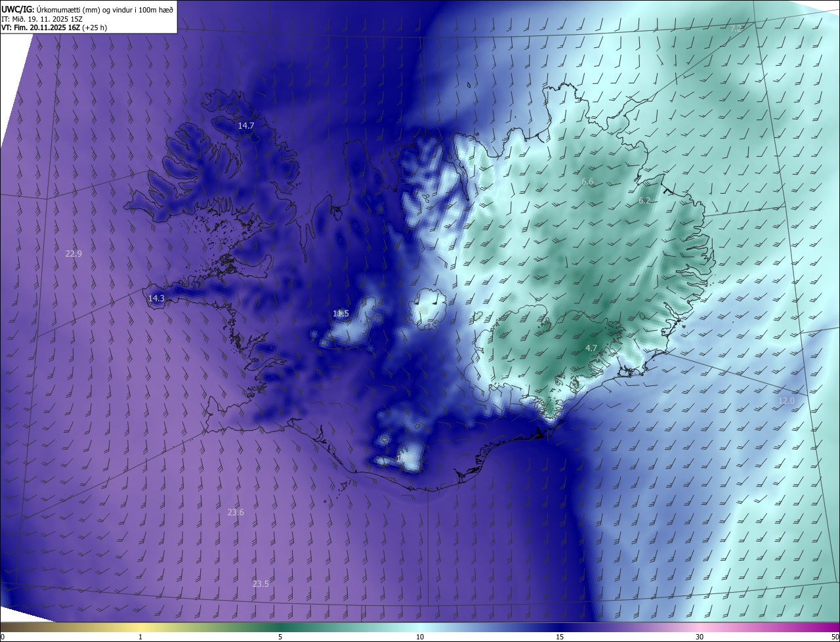
Task: Click the '50' tick label on the color scale
Action: click(x=835, y=637)
